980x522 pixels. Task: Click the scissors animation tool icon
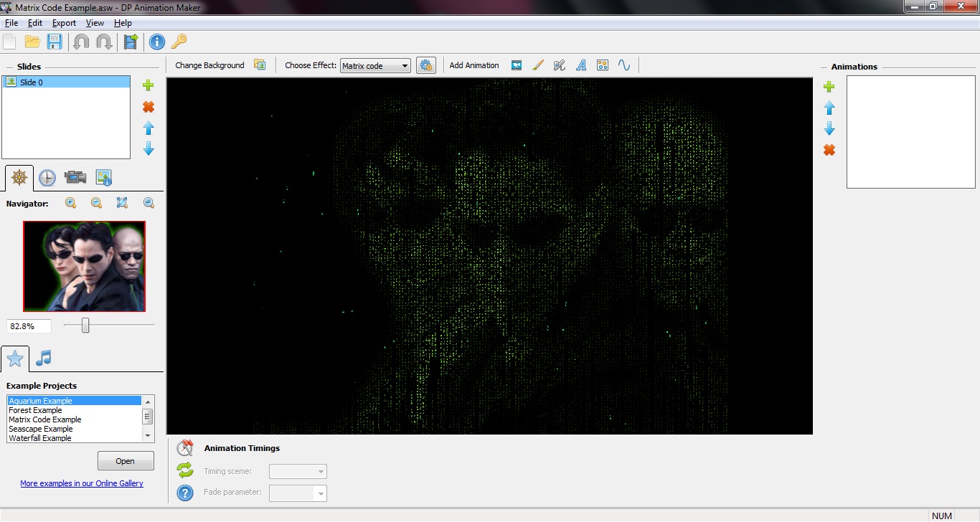click(560, 65)
